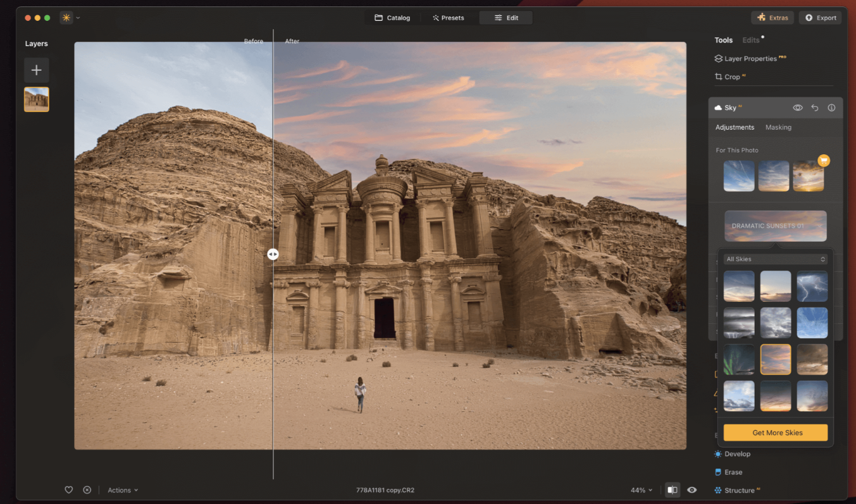This screenshot has height=504, width=856.
Task: Switch to the Masking tab
Action: coord(778,128)
